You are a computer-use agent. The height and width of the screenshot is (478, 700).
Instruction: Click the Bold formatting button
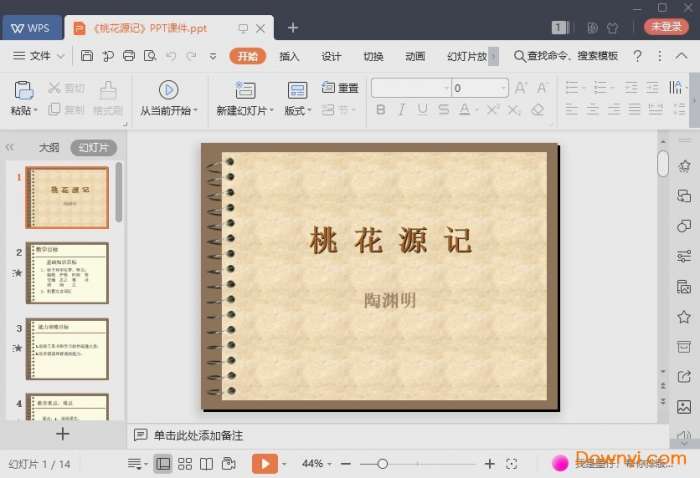380,110
